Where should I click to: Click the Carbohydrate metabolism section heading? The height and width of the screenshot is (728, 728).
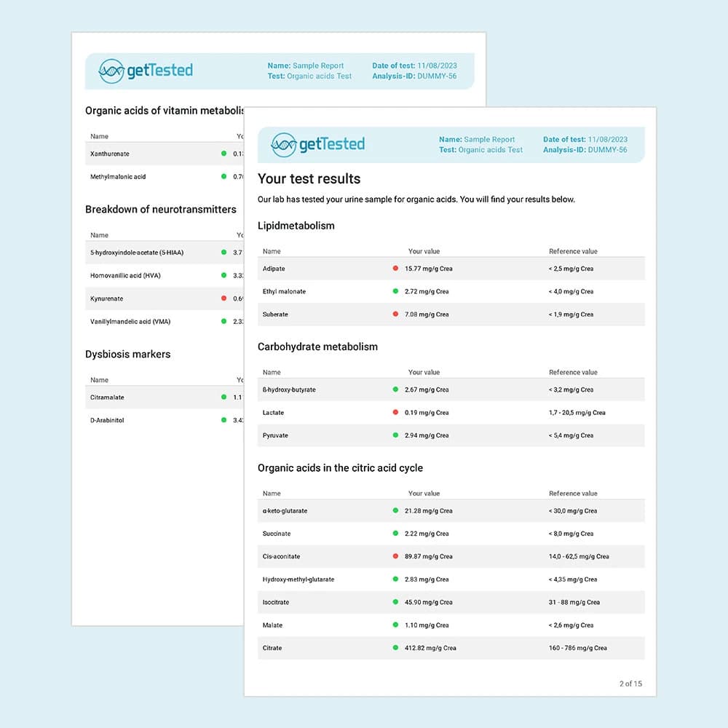tap(317, 347)
